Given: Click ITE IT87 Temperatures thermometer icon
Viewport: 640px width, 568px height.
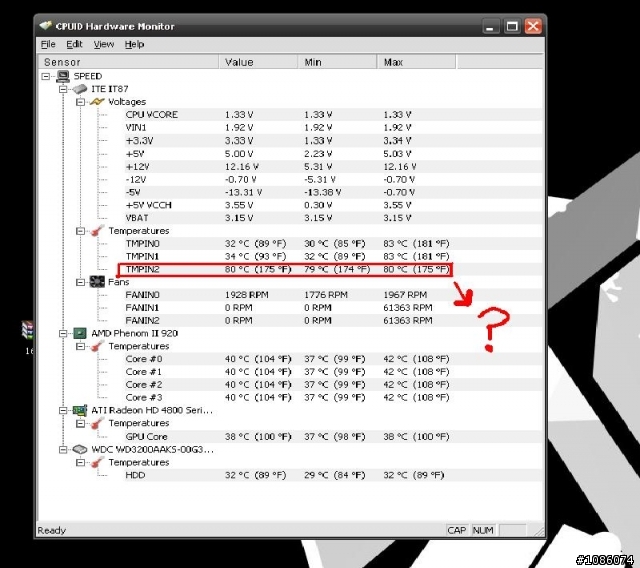Looking at the screenshot, I should coord(97,231).
